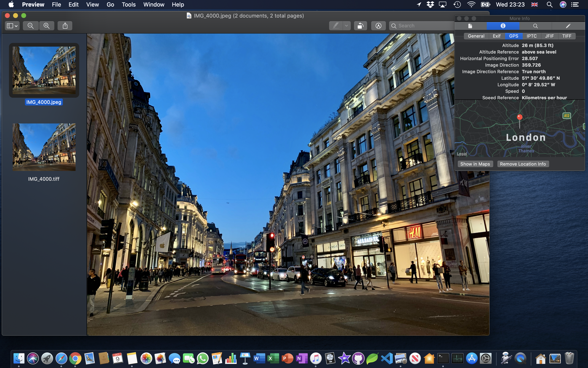The image size is (588, 368).
Task: Focus the Search field in Preview toolbar
Action: click(422, 26)
